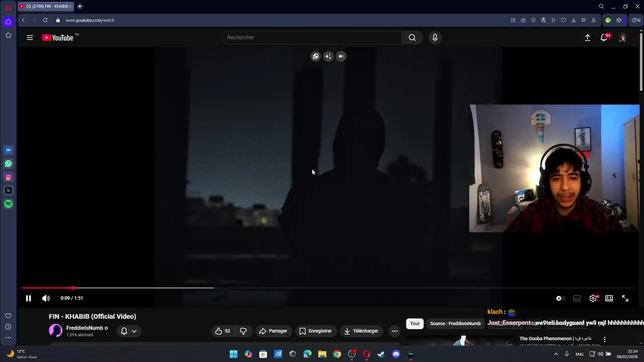Open sidebar setup three dots

(x=8, y=338)
